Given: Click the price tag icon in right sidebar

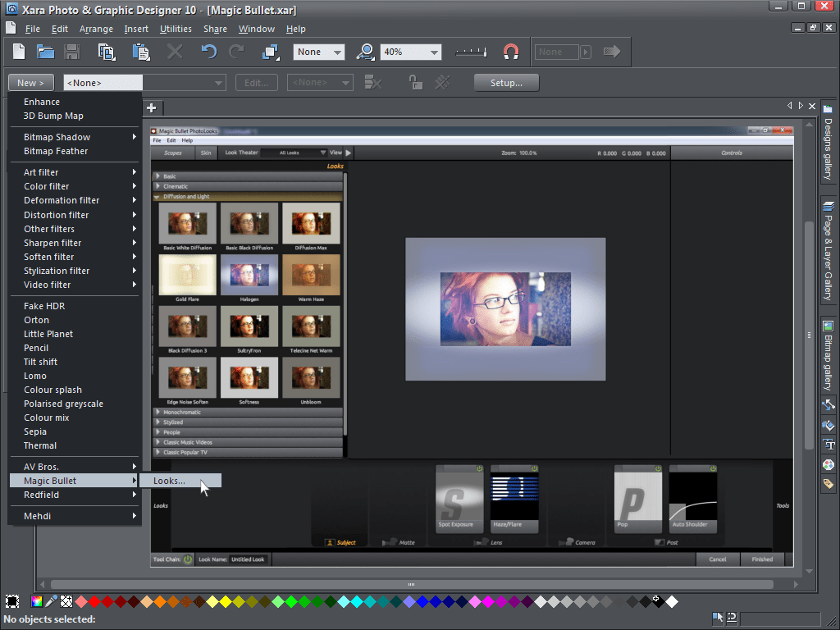Looking at the screenshot, I should coord(829,484).
